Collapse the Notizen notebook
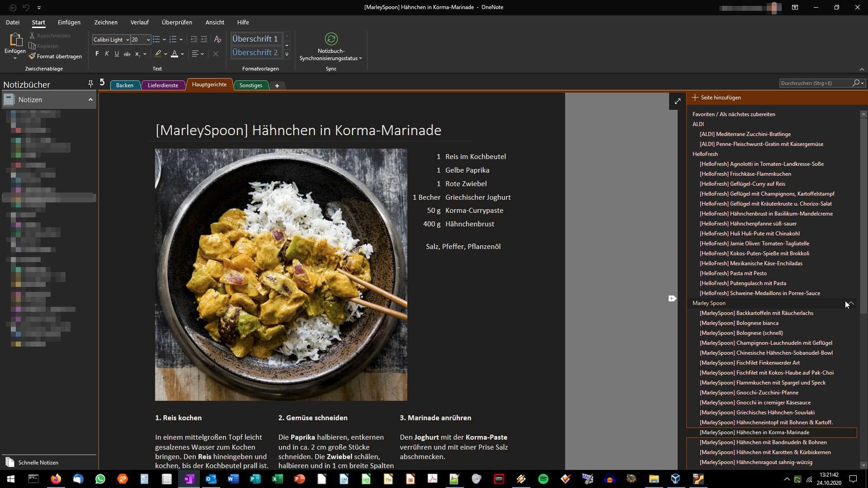The width and height of the screenshot is (868, 488). (90, 99)
